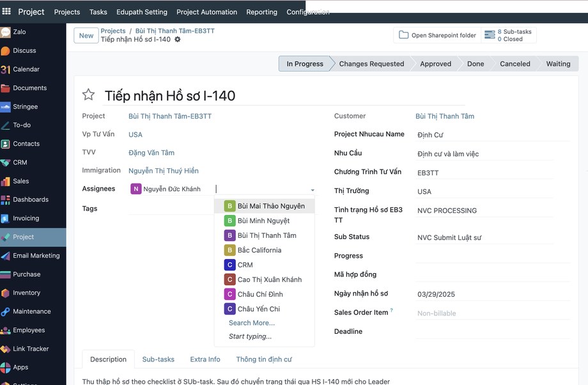The height and width of the screenshot is (385, 588).
Task: Open Project Automation menu
Action: (206, 12)
